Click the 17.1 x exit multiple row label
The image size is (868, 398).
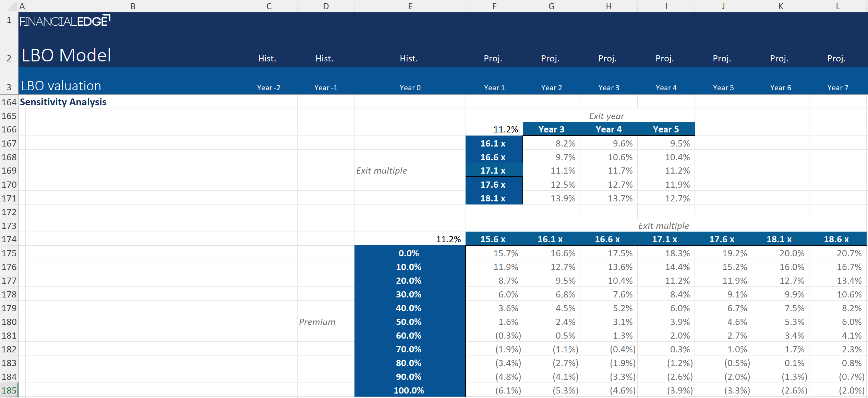point(493,171)
